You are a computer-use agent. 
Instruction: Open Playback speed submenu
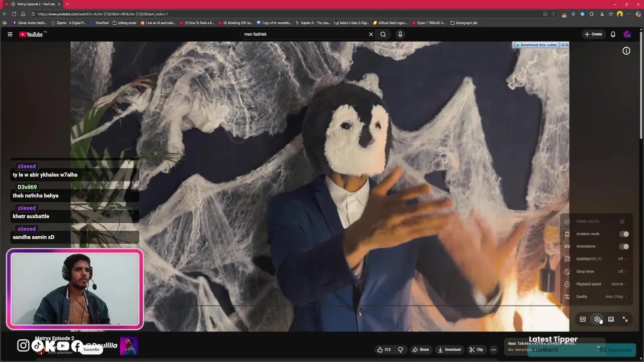596,284
